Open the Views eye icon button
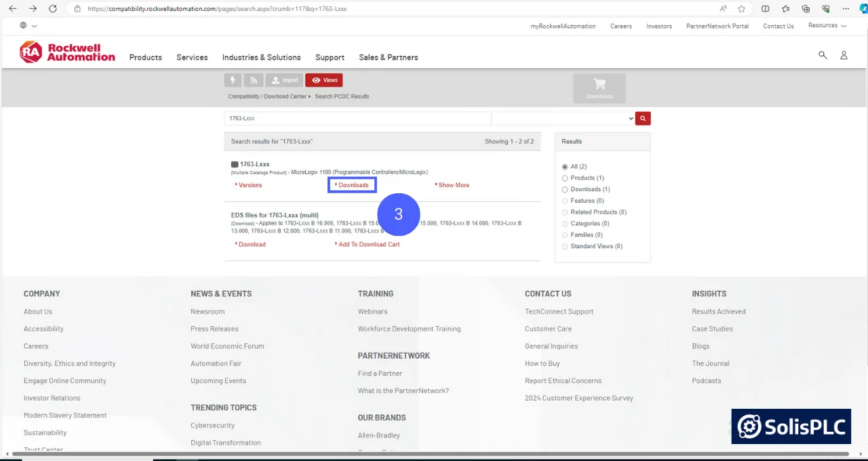This screenshot has width=868, height=461. click(323, 80)
